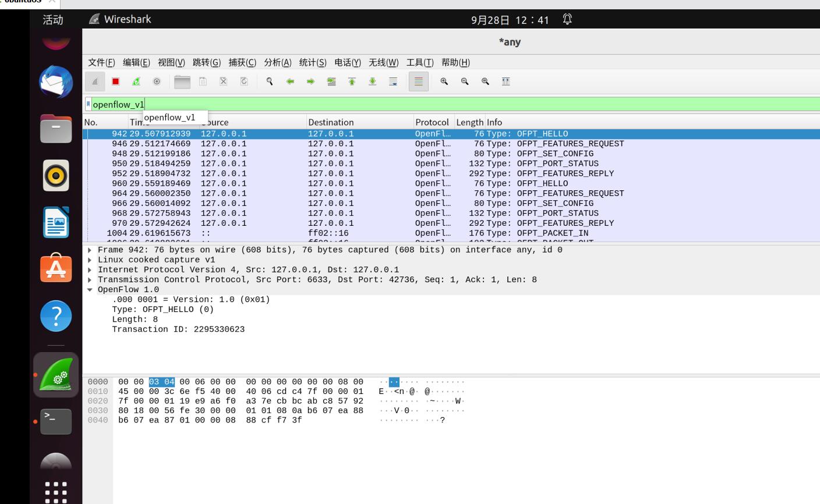Show applications grid in the dock

pyautogui.click(x=56, y=492)
